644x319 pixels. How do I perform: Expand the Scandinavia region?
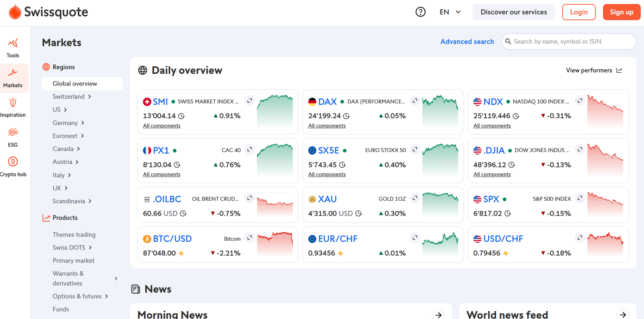click(x=90, y=201)
